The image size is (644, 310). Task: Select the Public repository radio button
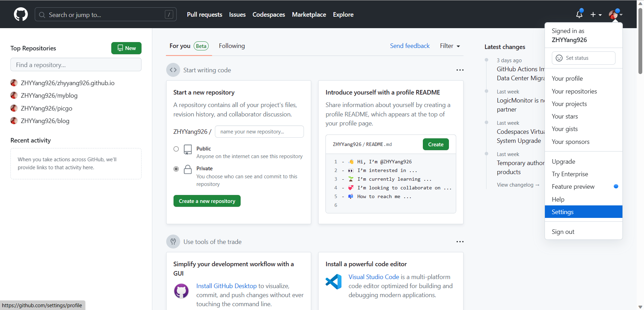176,149
